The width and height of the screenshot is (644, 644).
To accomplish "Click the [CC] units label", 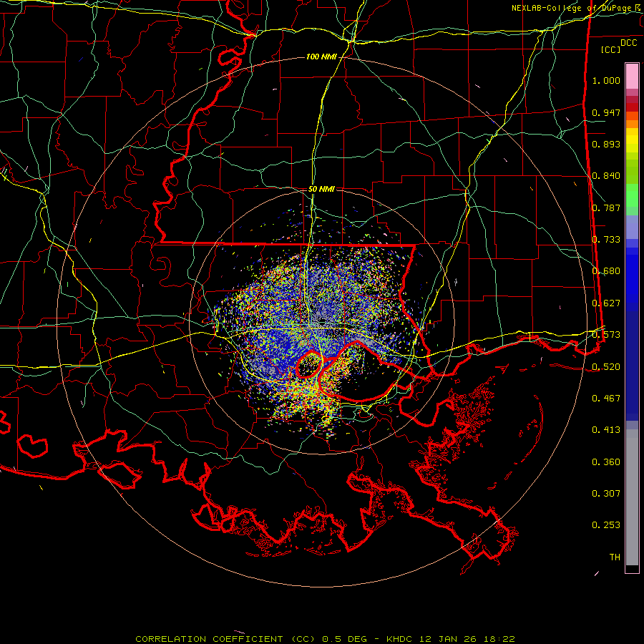I will coord(611,49).
